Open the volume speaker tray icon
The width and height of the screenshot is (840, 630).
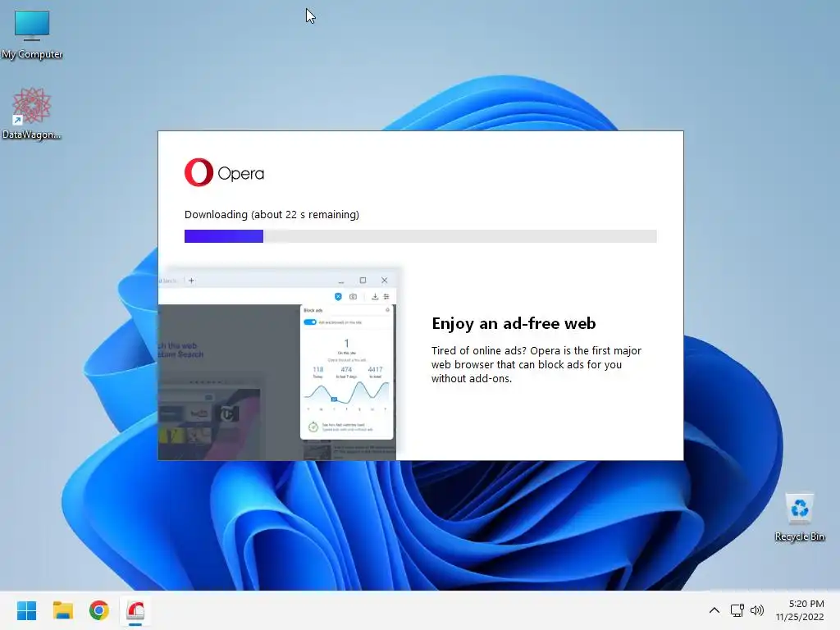pos(757,610)
